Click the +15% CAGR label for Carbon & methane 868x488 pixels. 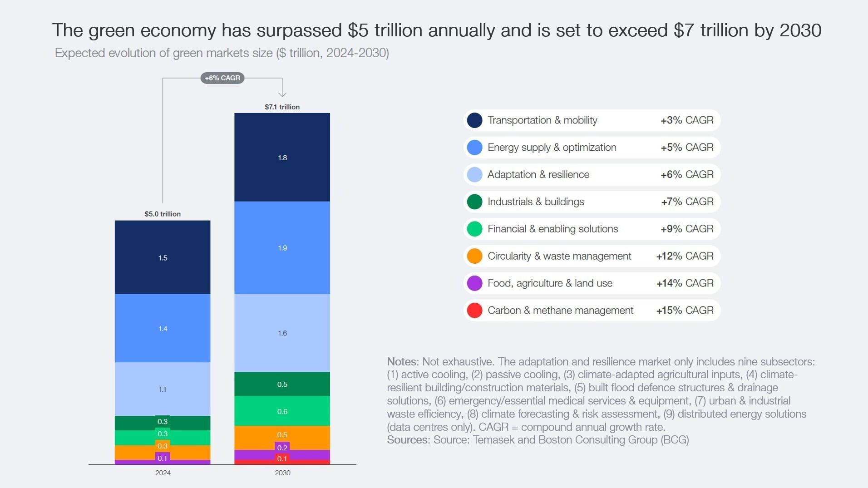685,311
